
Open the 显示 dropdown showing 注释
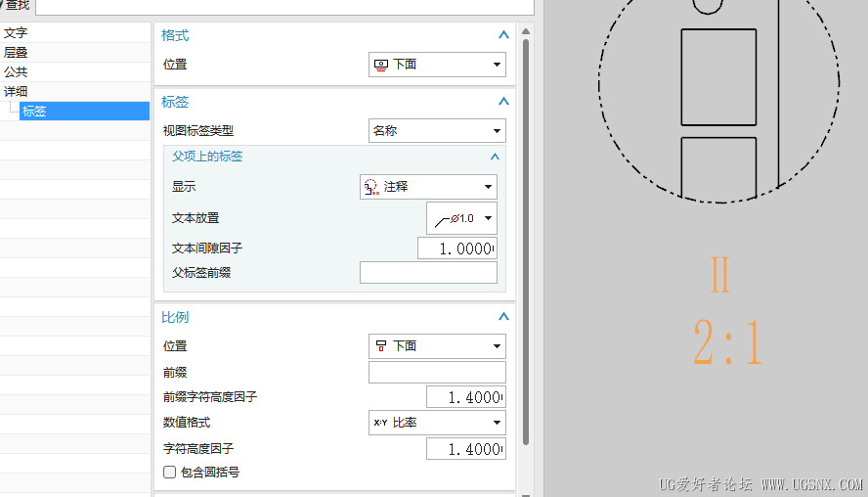pos(428,187)
